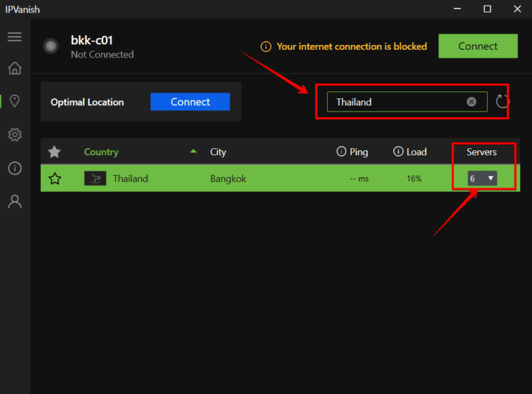
Task: Toggle sort arrow next to Country
Action: click(x=193, y=152)
